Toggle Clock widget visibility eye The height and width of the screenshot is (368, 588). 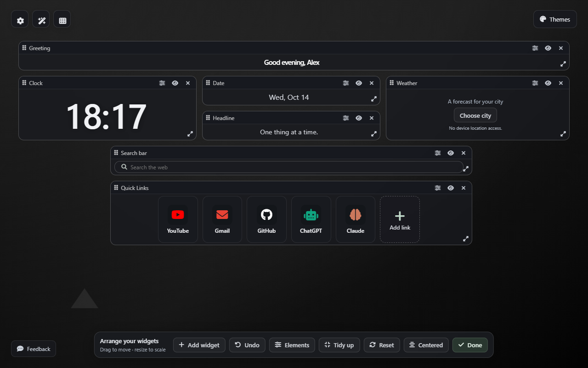pyautogui.click(x=175, y=83)
